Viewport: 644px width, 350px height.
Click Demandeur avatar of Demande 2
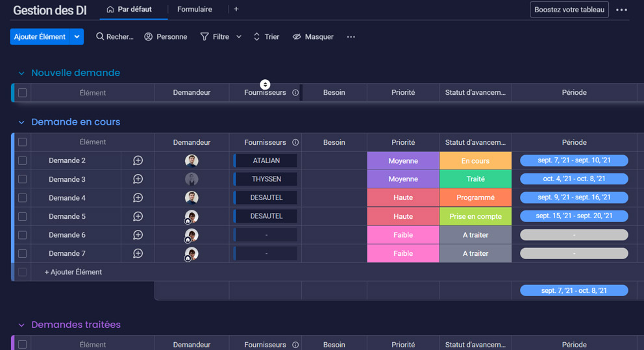pyautogui.click(x=192, y=160)
